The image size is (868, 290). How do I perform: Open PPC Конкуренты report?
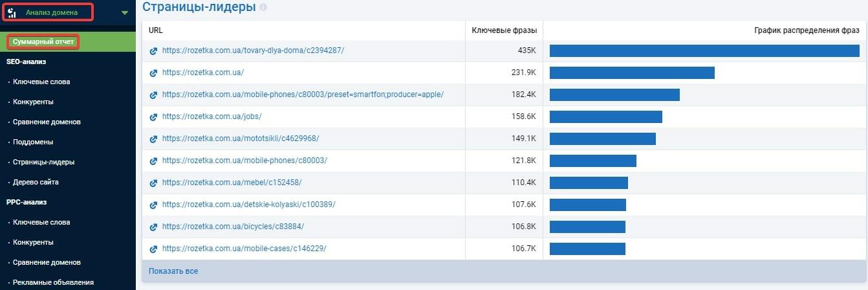click(33, 242)
